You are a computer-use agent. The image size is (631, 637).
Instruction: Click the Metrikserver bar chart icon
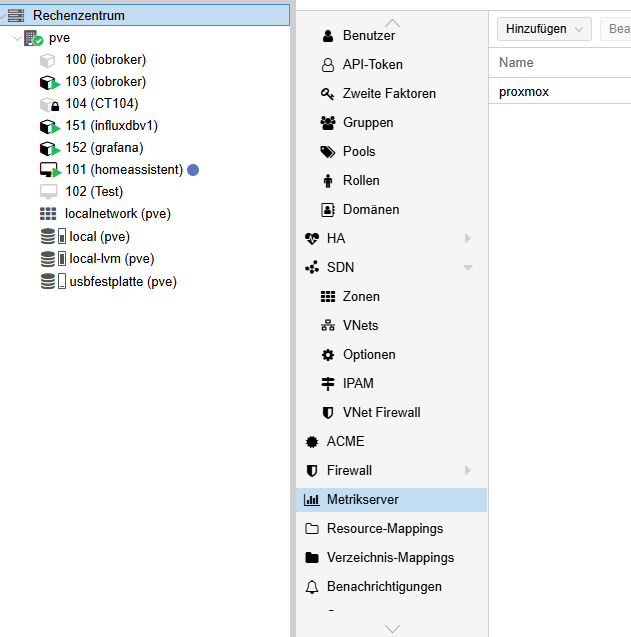[x=312, y=500]
